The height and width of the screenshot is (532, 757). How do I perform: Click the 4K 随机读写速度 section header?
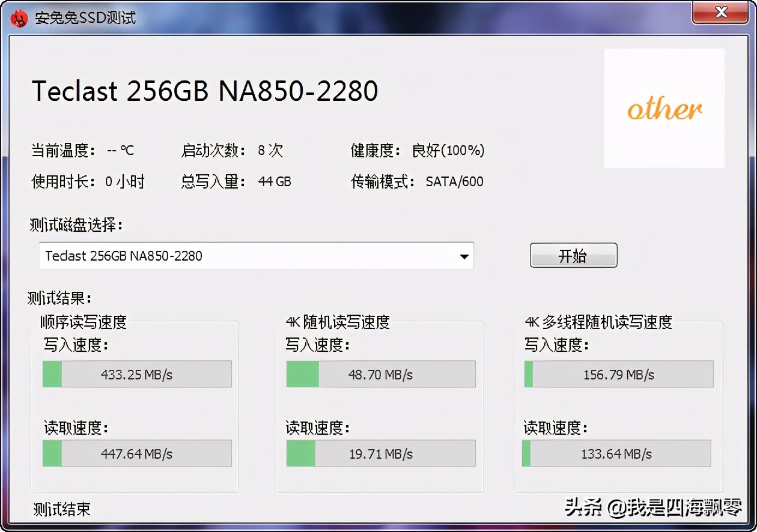(337, 322)
